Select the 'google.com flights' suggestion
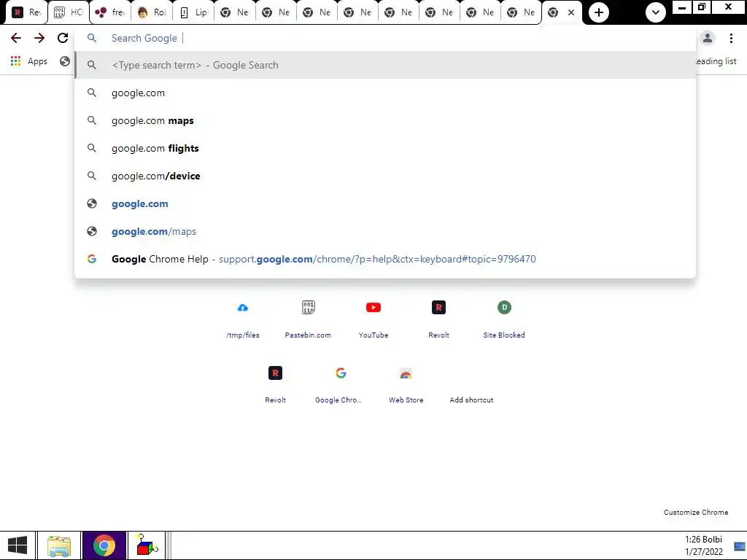The height and width of the screenshot is (560, 747). (385, 148)
